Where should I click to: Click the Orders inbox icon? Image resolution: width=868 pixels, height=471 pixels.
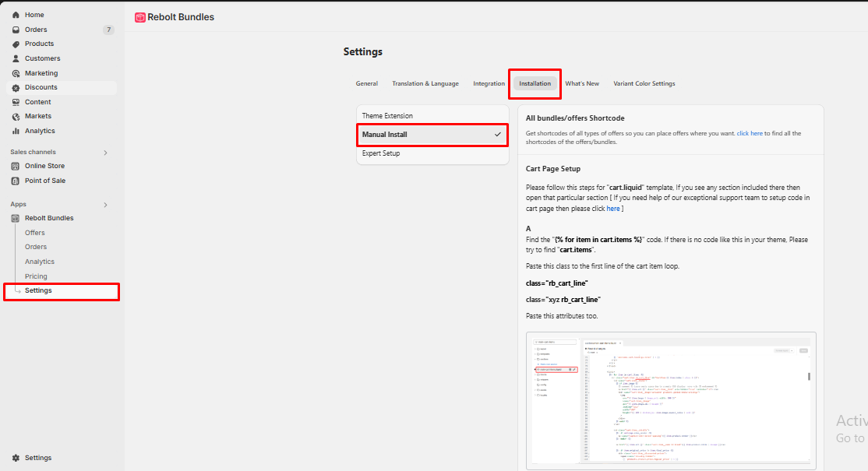coord(16,30)
